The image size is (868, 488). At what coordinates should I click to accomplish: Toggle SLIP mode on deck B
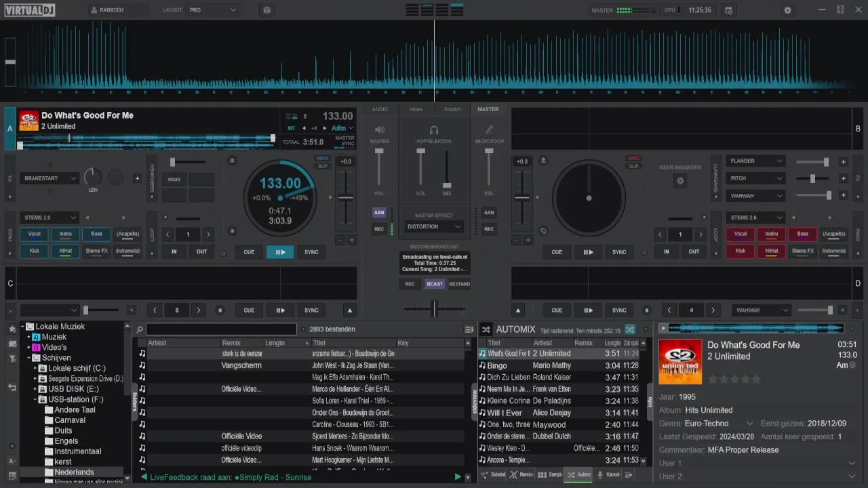(x=633, y=166)
